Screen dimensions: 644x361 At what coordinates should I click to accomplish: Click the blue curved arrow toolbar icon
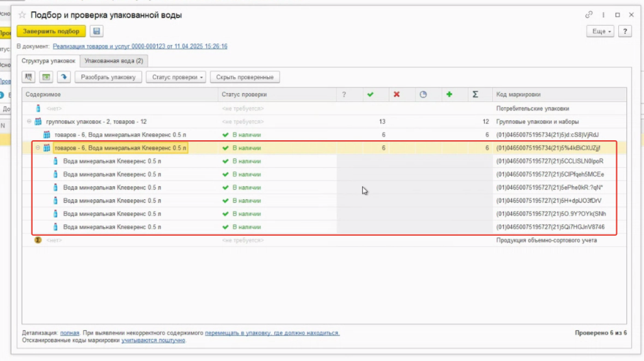point(63,77)
